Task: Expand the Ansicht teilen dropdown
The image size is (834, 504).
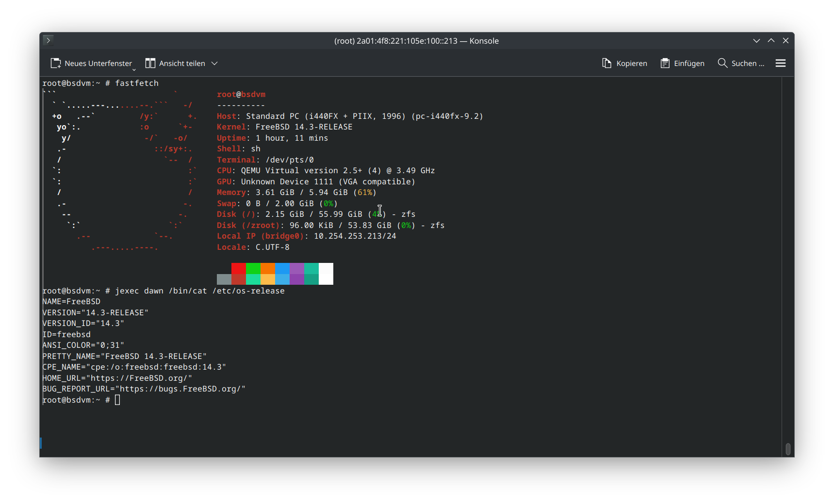Action: [214, 64]
